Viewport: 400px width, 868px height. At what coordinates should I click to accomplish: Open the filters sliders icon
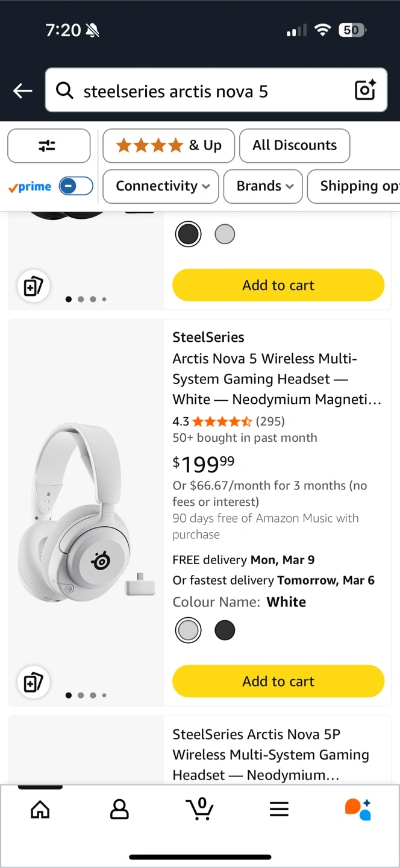tap(48, 146)
